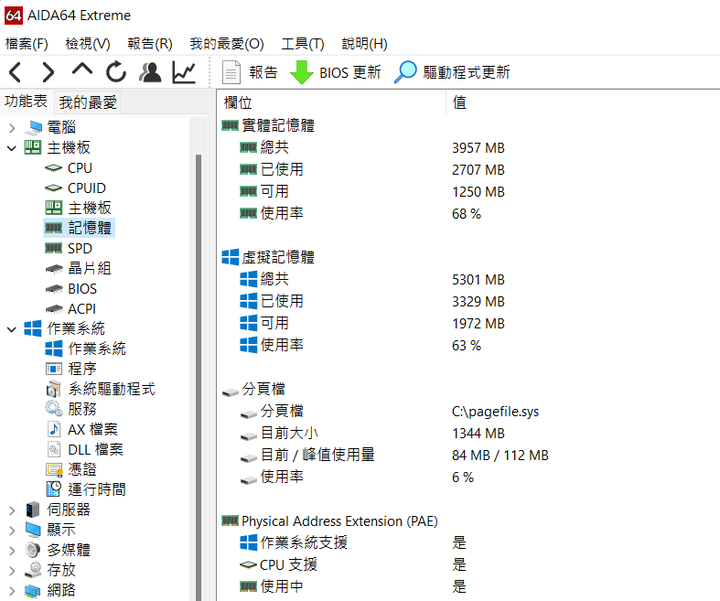The image size is (720, 601).
Task: Collapse the 主機板 tree group
Action: point(12,148)
